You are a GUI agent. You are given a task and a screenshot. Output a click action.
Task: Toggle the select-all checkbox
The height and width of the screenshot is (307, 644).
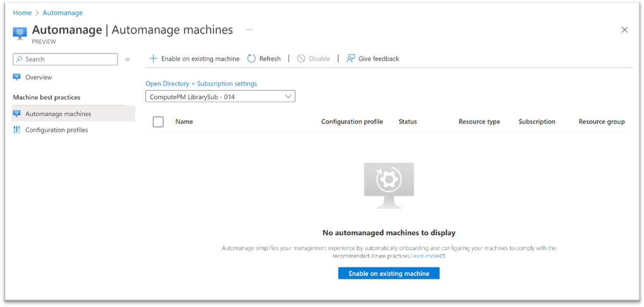pyautogui.click(x=158, y=122)
